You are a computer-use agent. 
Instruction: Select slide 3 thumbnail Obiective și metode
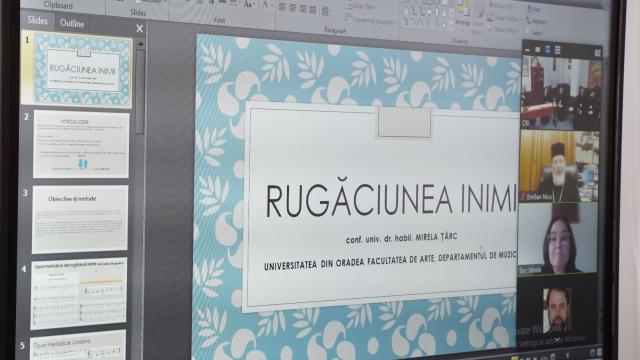pyautogui.click(x=80, y=219)
